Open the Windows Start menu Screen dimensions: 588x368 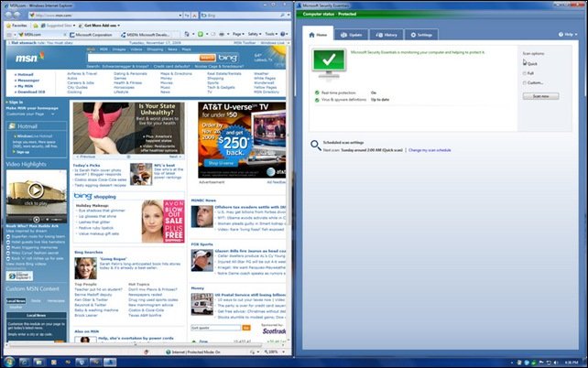coord(8,362)
